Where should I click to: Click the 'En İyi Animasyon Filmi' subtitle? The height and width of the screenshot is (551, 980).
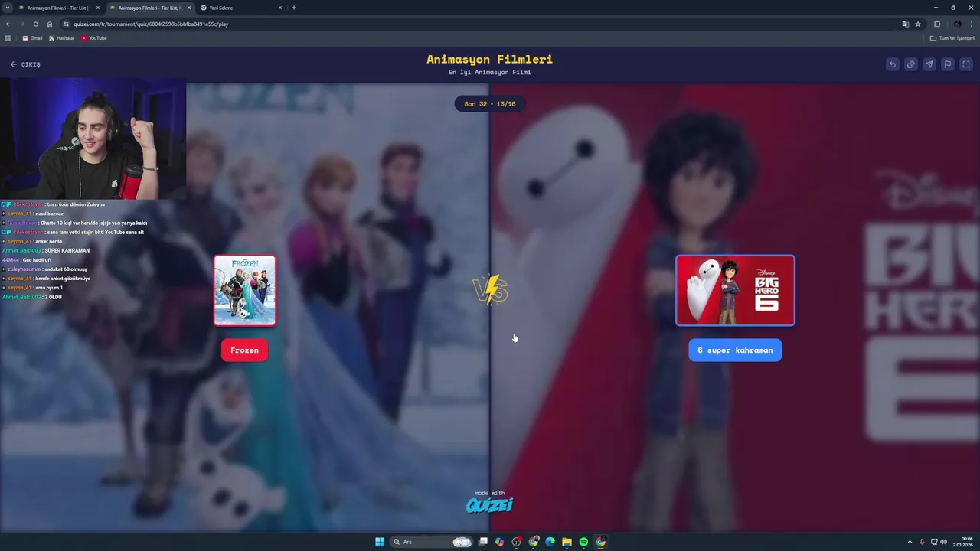point(490,72)
